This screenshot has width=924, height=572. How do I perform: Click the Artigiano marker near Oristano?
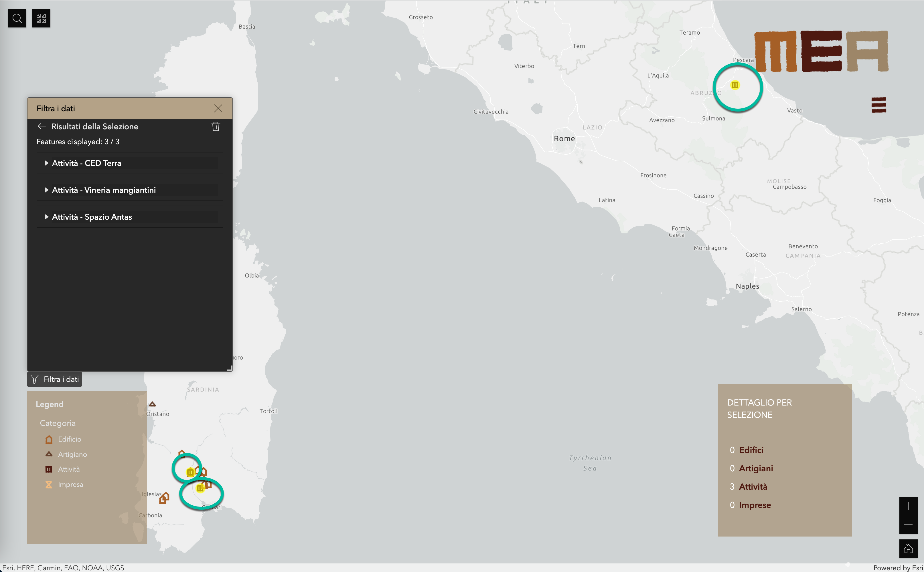152,404
